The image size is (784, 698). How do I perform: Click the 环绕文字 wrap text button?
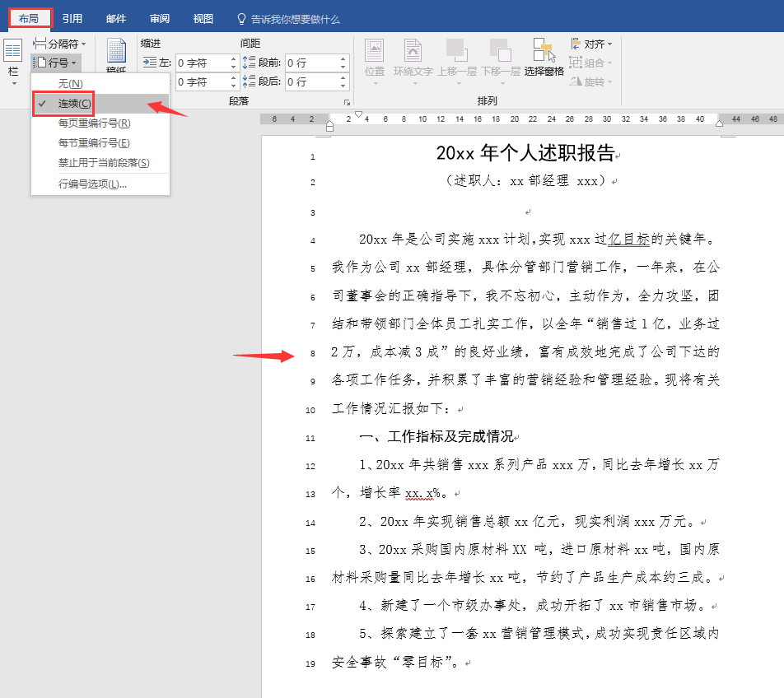coord(413,62)
